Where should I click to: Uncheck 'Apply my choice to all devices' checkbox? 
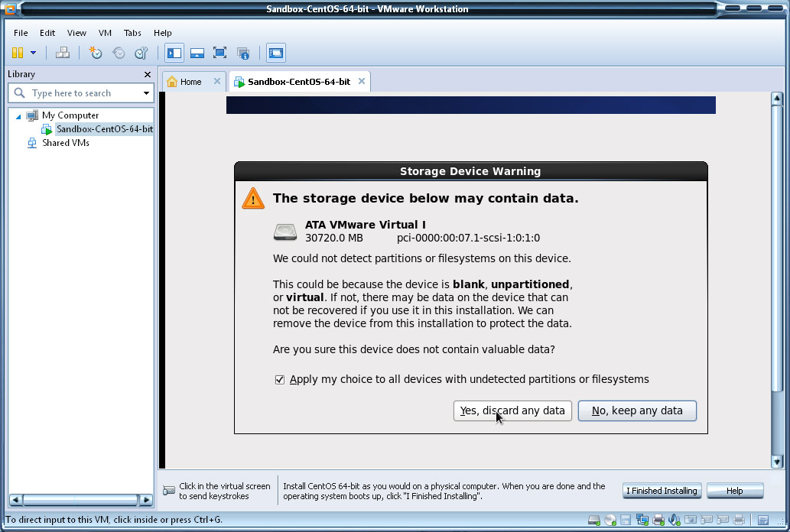[280, 379]
